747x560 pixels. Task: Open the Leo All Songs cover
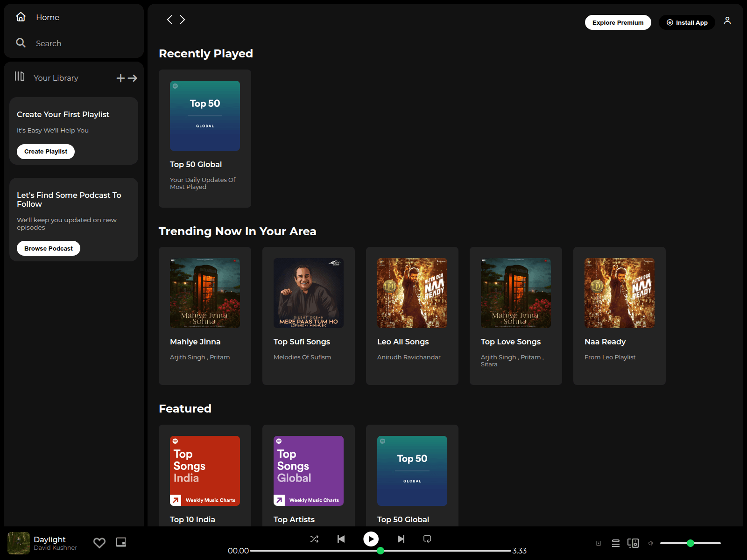[412, 293]
